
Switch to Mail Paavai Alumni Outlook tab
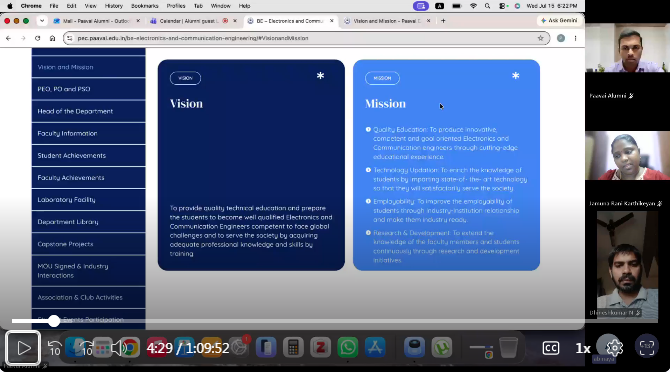point(97,21)
